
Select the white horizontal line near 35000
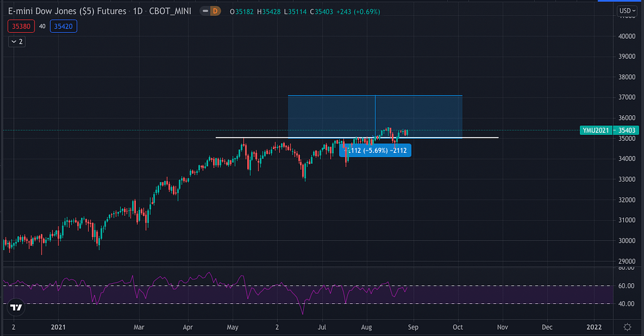pos(357,138)
